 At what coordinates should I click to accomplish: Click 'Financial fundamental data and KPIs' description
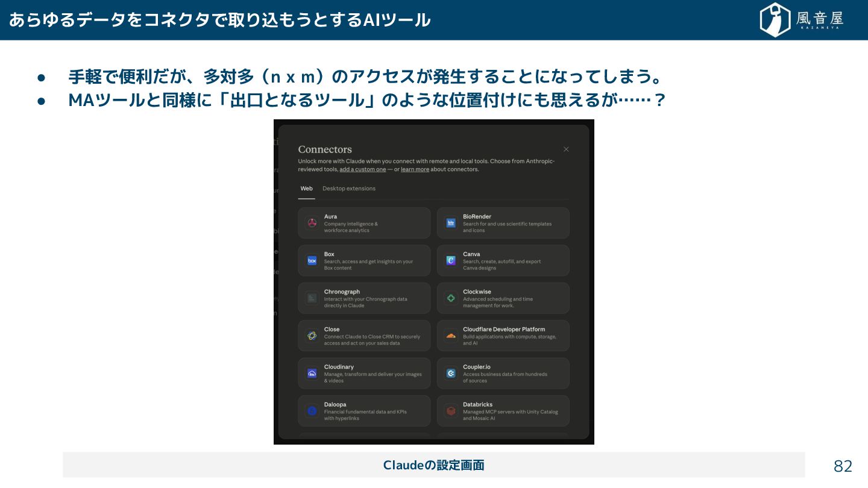pos(365,415)
